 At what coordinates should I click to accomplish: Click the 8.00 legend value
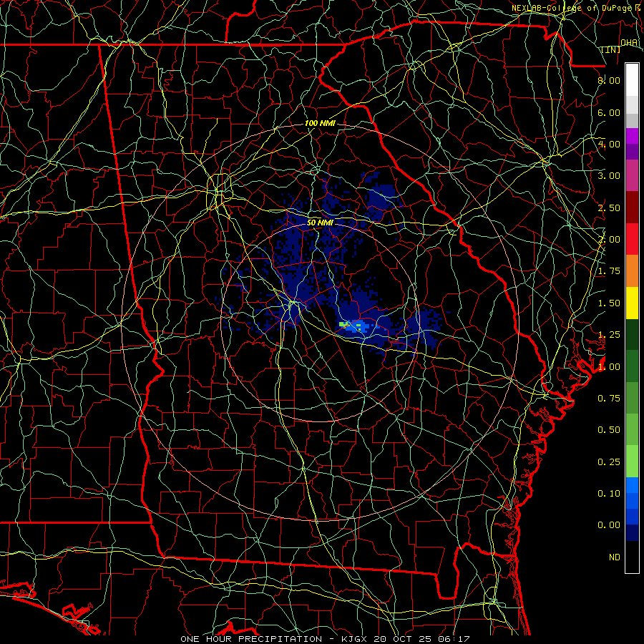[609, 80]
